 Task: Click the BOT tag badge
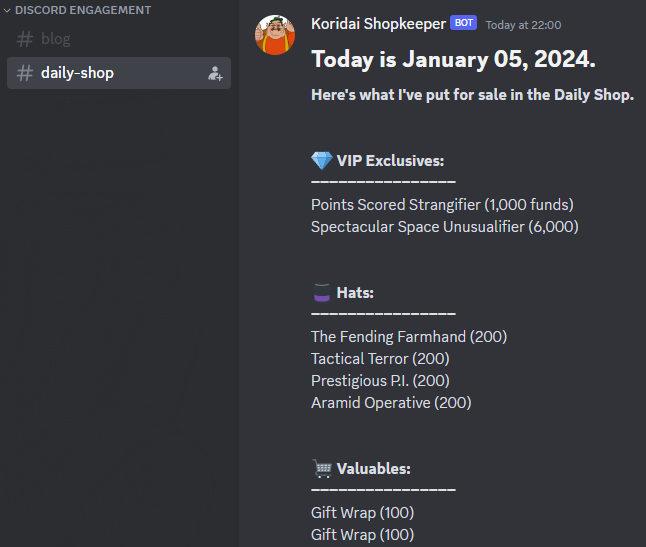(463, 24)
